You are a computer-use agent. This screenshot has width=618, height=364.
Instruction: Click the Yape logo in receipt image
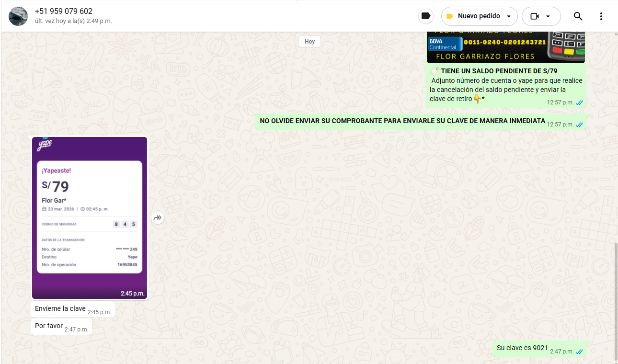pyautogui.click(x=45, y=145)
